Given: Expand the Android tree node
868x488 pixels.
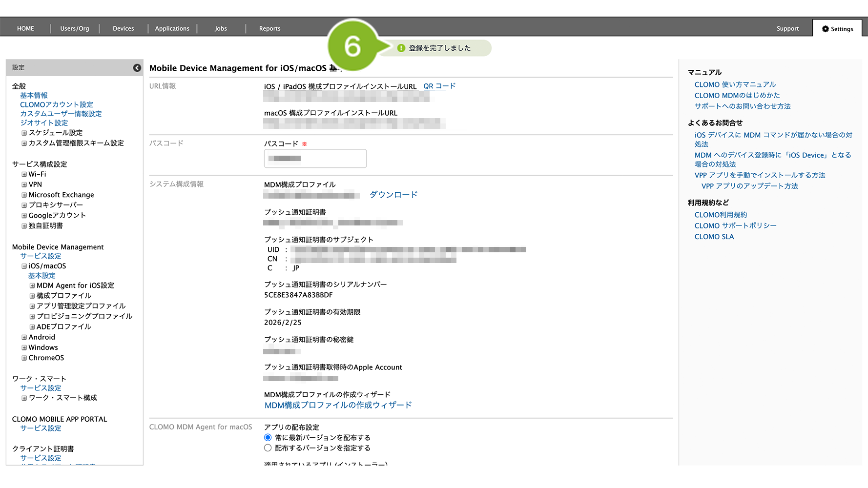Looking at the screenshot, I should (x=24, y=337).
